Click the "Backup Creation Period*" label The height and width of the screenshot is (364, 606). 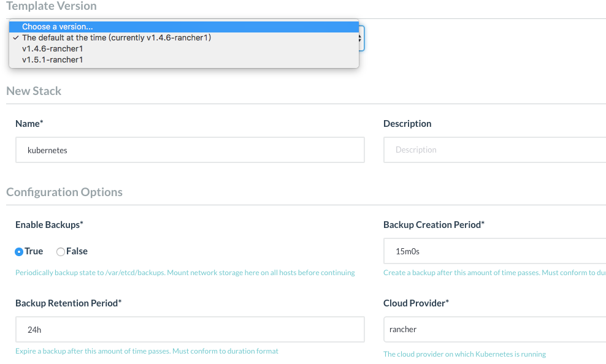(x=434, y=225)
